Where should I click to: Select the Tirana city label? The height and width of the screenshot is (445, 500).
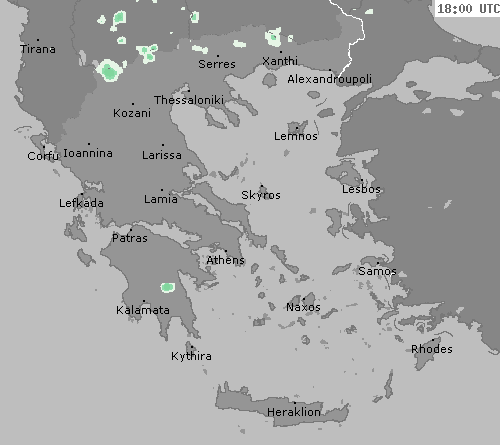(38, 49)
